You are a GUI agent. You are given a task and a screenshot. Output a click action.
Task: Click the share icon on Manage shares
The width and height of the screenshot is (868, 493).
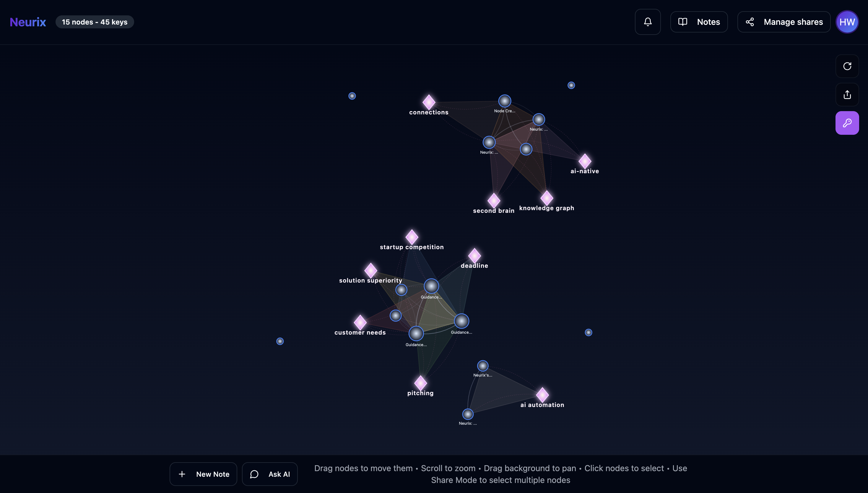750,22
